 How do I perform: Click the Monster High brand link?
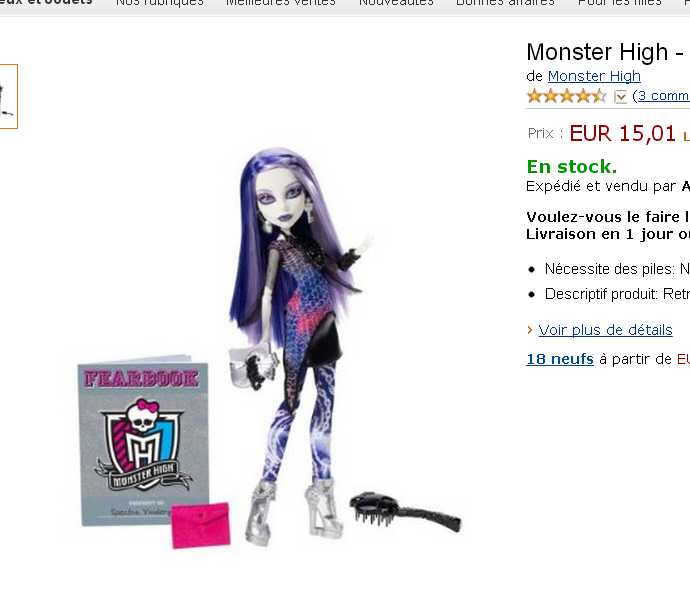pyautogui.click(x=594, y=76)
